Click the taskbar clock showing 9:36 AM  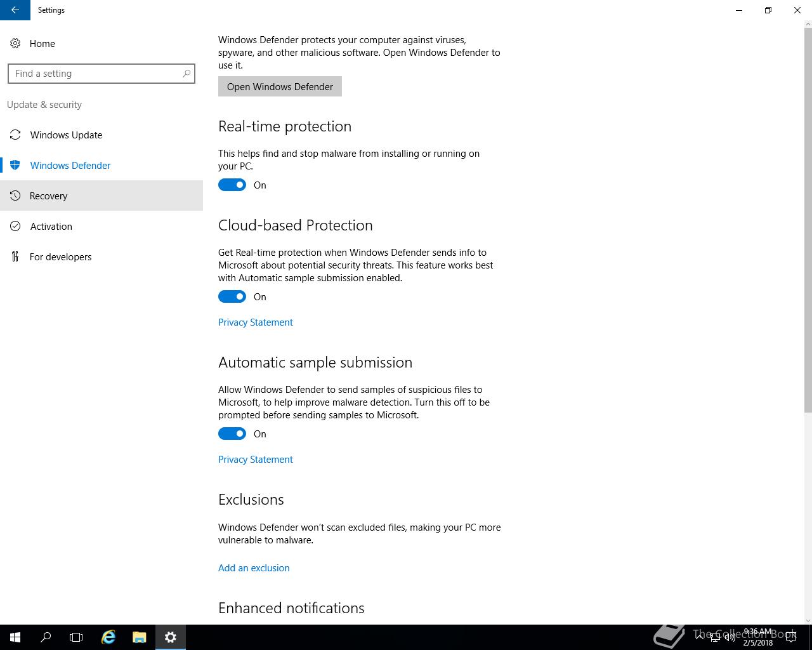pos(758,637)
